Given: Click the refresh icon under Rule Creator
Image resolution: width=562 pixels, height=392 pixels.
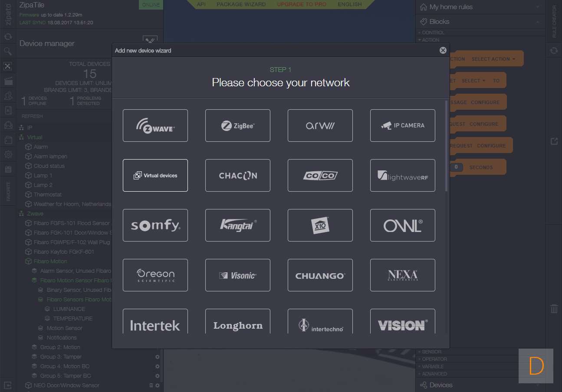Looking at the screenshot, I should coord(554,51).
